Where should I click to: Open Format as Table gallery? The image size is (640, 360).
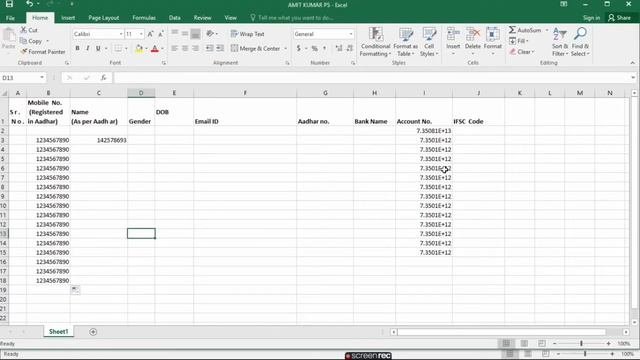click(x=405, y=42)
